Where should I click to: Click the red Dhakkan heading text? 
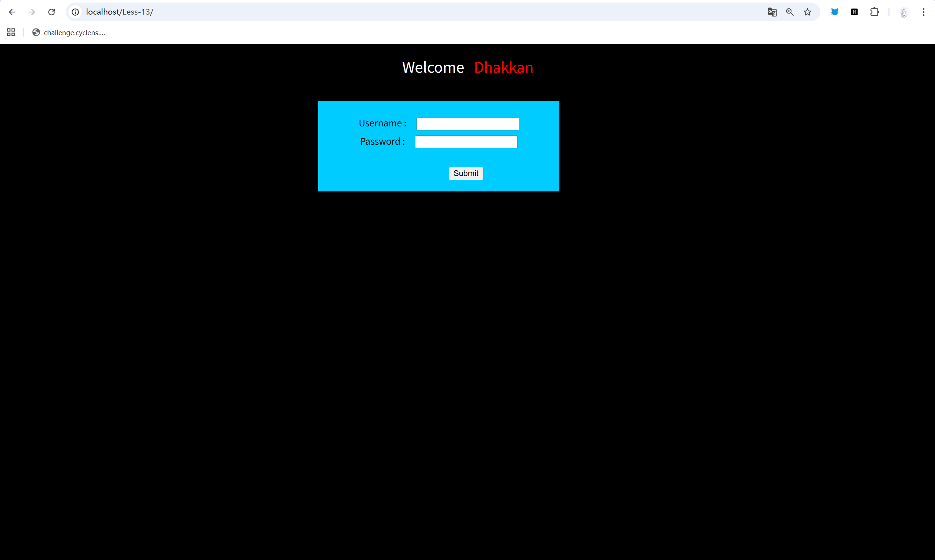[x=503, y=68]
